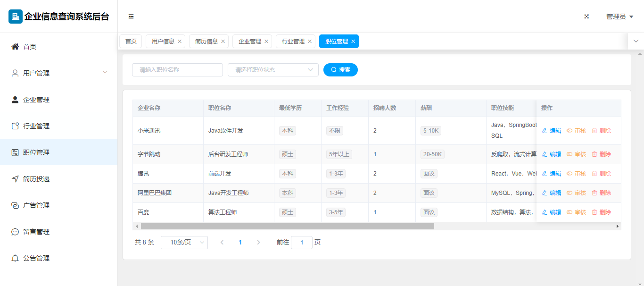Image resolution: width=644 pixels, height=286 pixels.
Task: Open the 请选择职位状态 dropdown
Action: point(273,70)
